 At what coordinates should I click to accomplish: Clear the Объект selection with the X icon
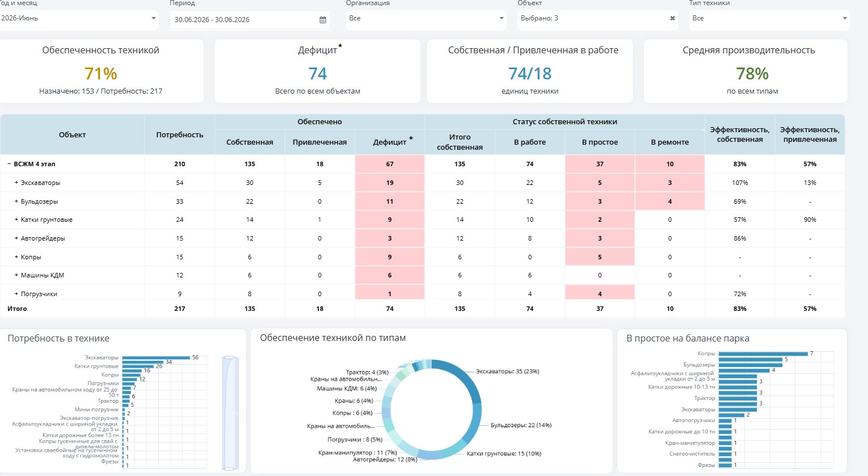click(x=672, y=18)
